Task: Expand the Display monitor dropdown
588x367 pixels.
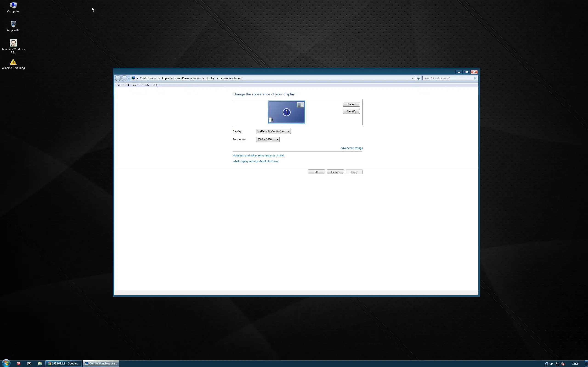Action: tap(273, 131)
